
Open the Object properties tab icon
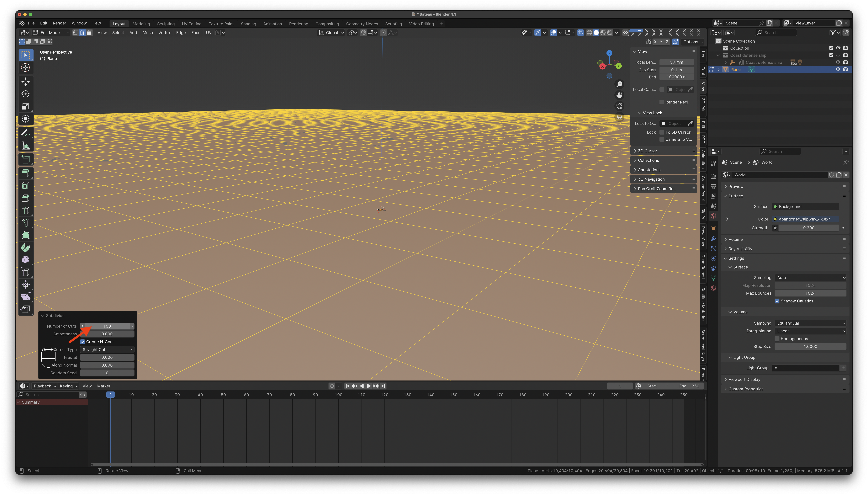tap(713, 229)
